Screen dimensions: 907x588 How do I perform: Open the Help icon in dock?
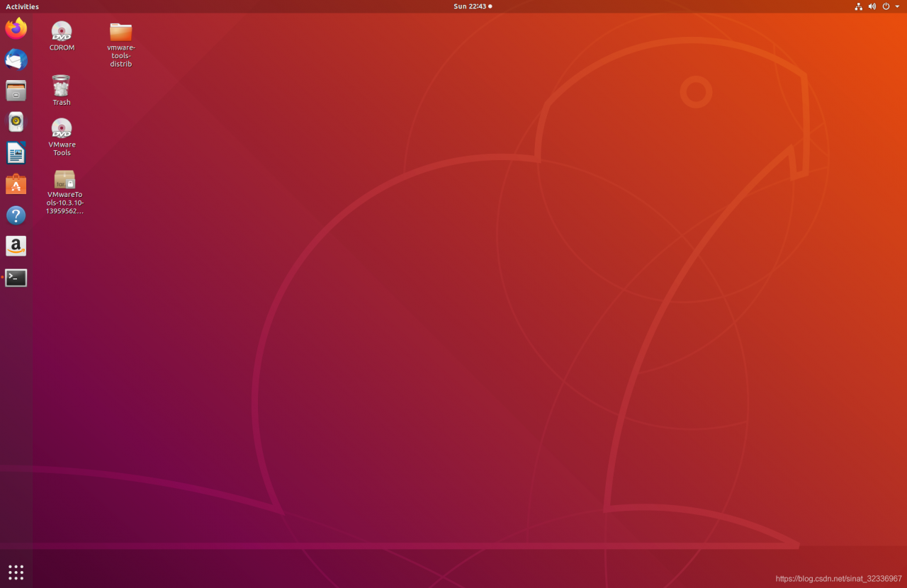pyautogui.click(x=16, y=215)
